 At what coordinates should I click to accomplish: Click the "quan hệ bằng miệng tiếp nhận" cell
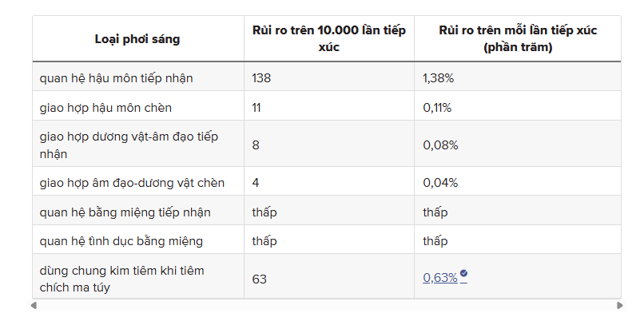[125, 212]
